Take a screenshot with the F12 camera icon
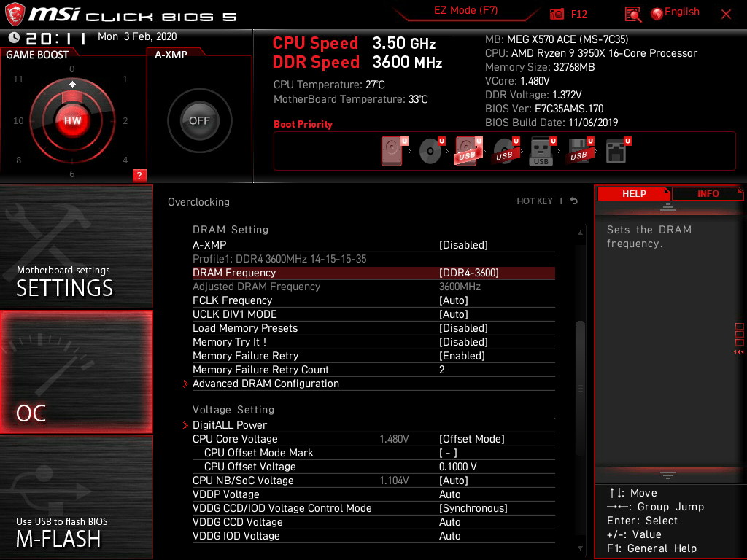The image size is (747, 560). click(557, 14)
